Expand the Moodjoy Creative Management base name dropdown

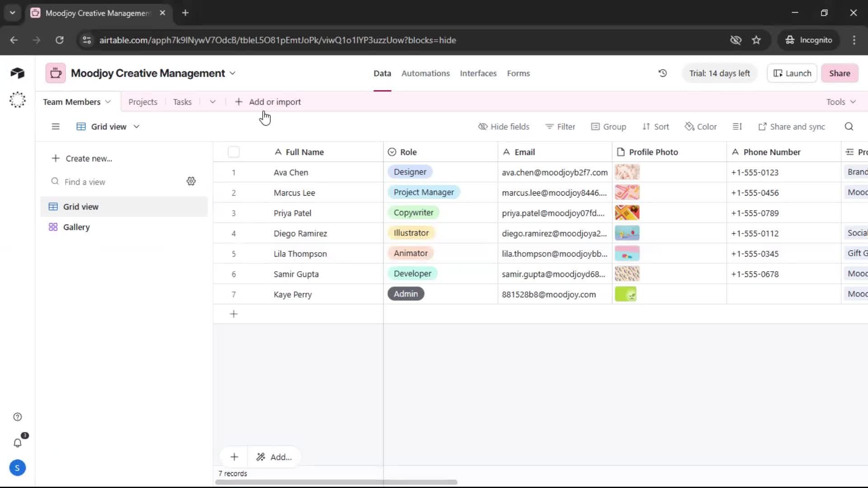point(232,73)
